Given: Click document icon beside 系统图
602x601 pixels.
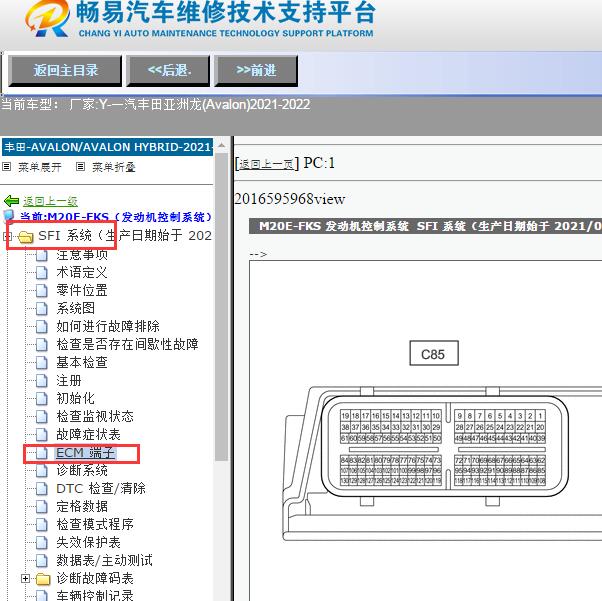Looking at the screenshot, I should click(41, 309).
